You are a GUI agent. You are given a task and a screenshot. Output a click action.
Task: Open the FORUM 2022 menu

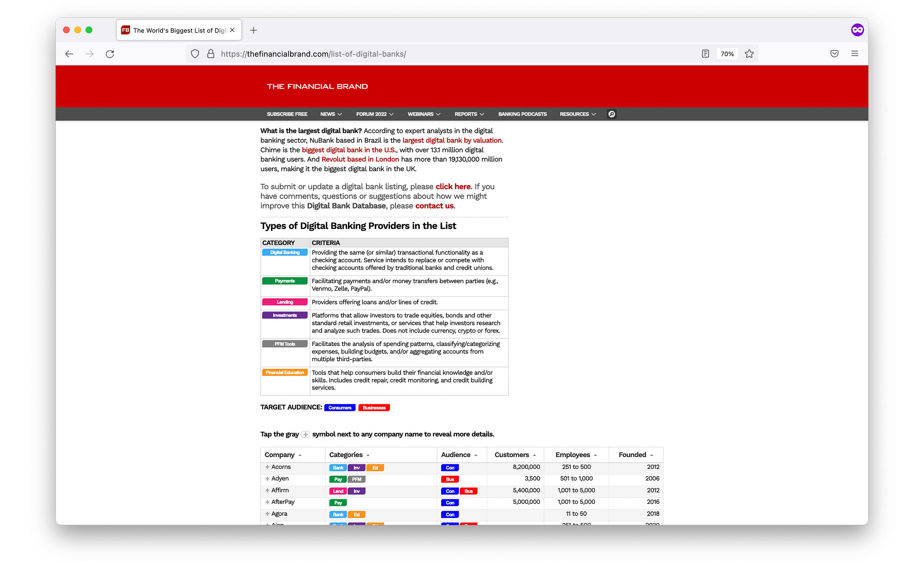click(x=375, y=114)
